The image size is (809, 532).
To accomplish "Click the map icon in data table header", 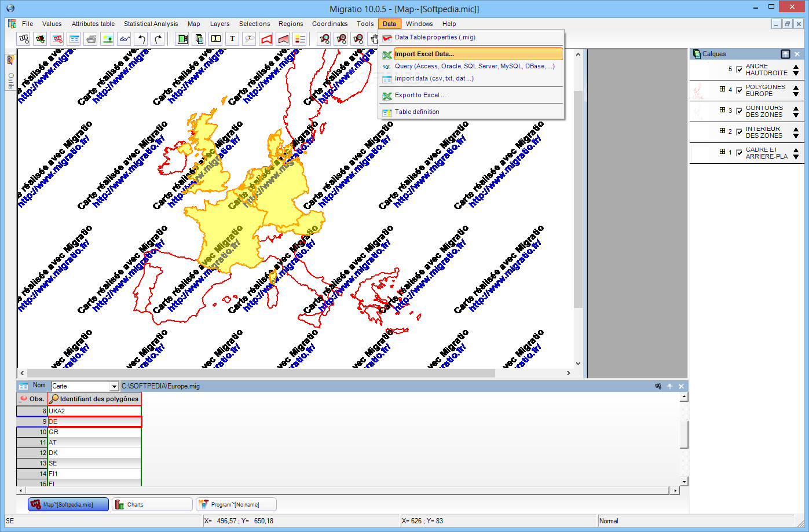I will tap(658, 386).
